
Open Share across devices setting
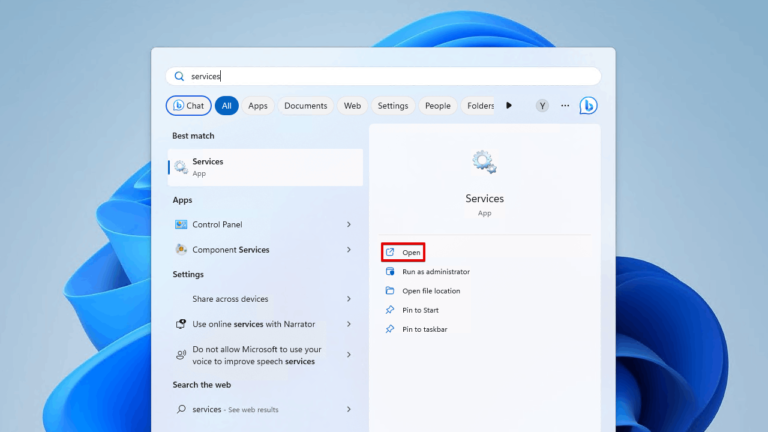pos(265,299)
